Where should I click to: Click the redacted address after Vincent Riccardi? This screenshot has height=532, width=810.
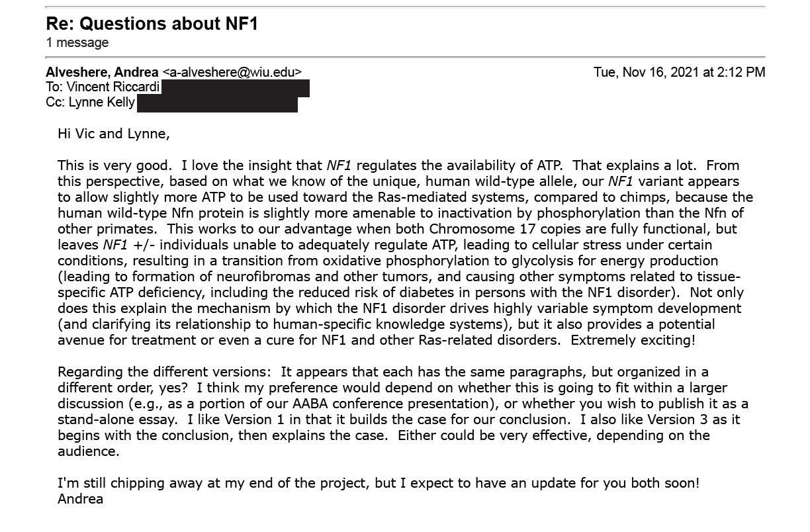pyautogui.click(x=236, y=88)
